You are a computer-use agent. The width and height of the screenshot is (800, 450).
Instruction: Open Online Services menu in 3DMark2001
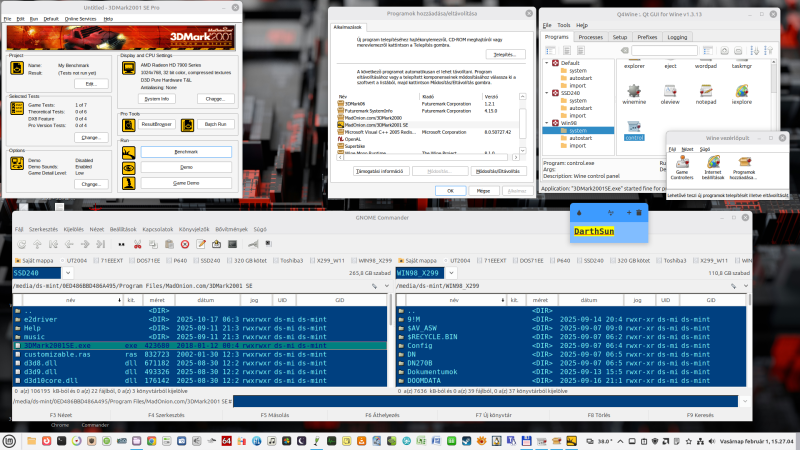pyautogui.click(x=80, y=19)
